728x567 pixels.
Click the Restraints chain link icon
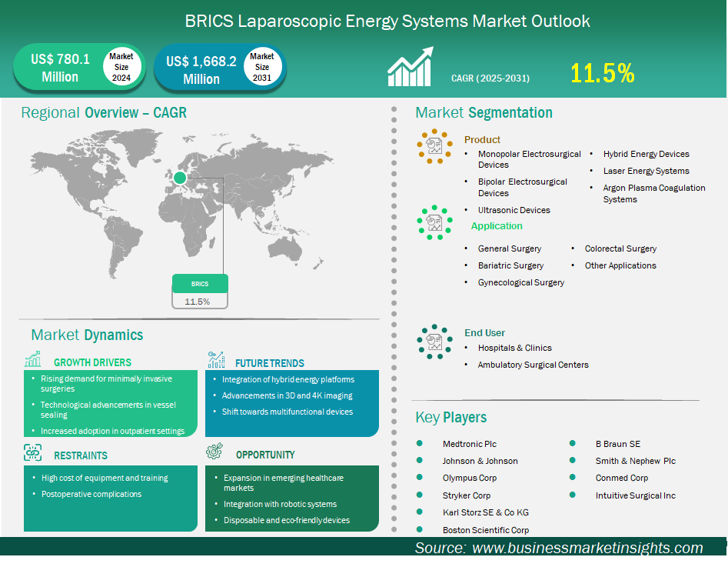click(33, 453)
